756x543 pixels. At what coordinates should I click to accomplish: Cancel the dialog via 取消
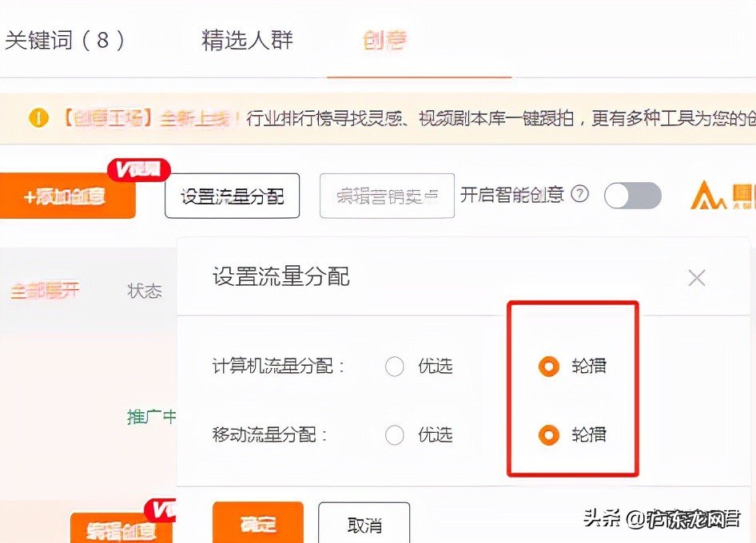pos(364,525)
